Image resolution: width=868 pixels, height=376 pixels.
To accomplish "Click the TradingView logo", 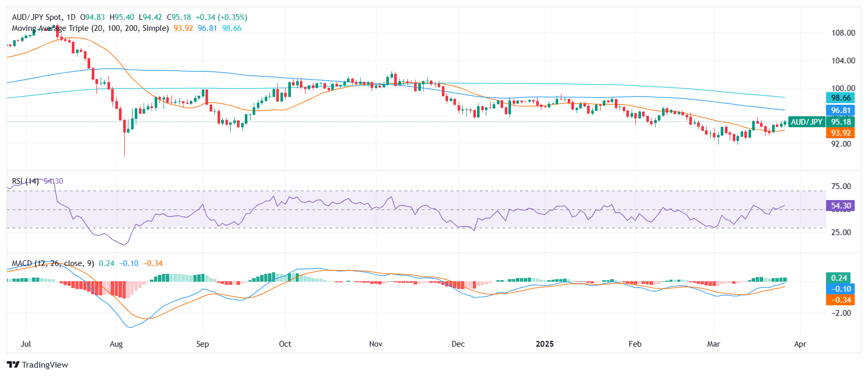I will (x=38, y=365).
